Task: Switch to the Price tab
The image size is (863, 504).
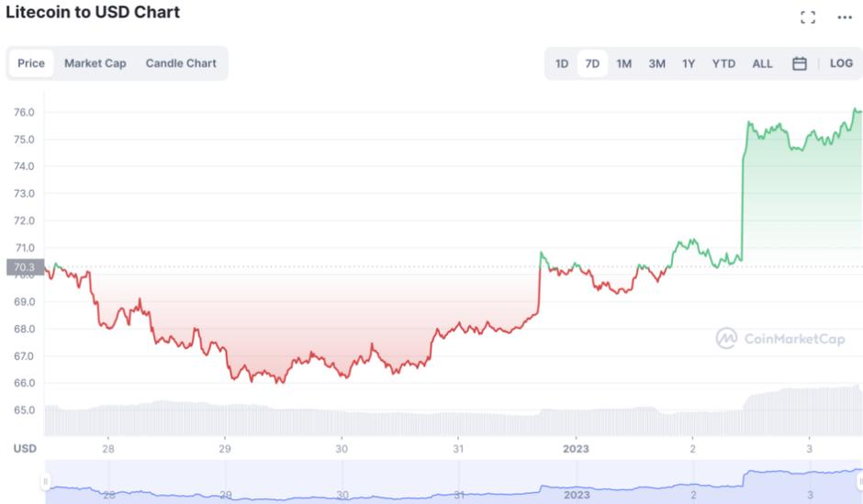Action: (x=31, y=63)
